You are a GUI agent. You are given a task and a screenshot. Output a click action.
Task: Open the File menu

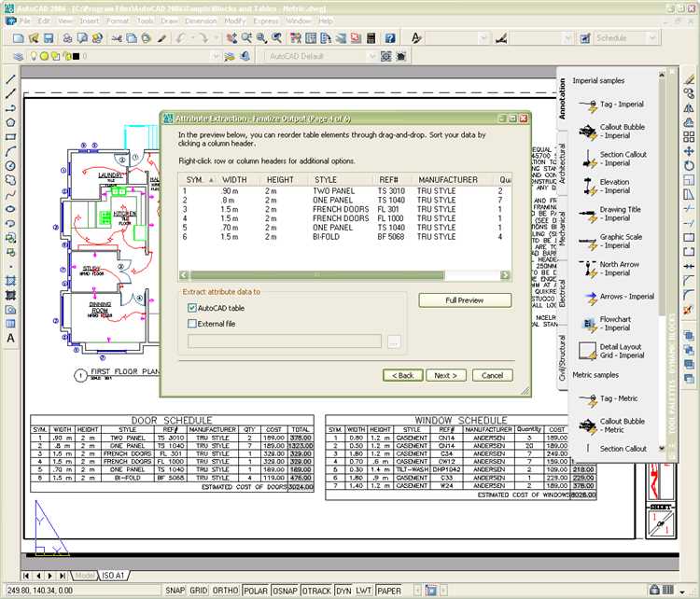[x=24, y=21]
